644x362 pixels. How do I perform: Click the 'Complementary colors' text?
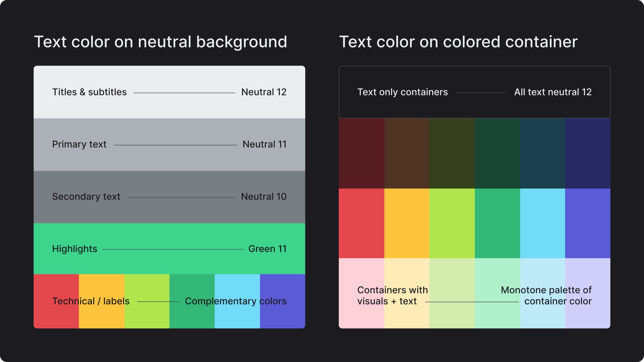pos(236,301)
